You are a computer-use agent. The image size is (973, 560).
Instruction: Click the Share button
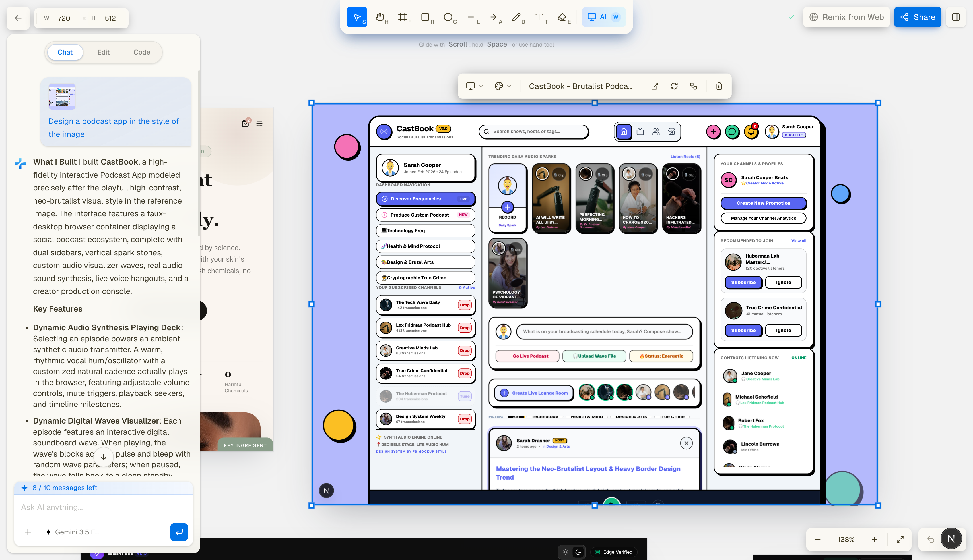[x=917, y=17]
